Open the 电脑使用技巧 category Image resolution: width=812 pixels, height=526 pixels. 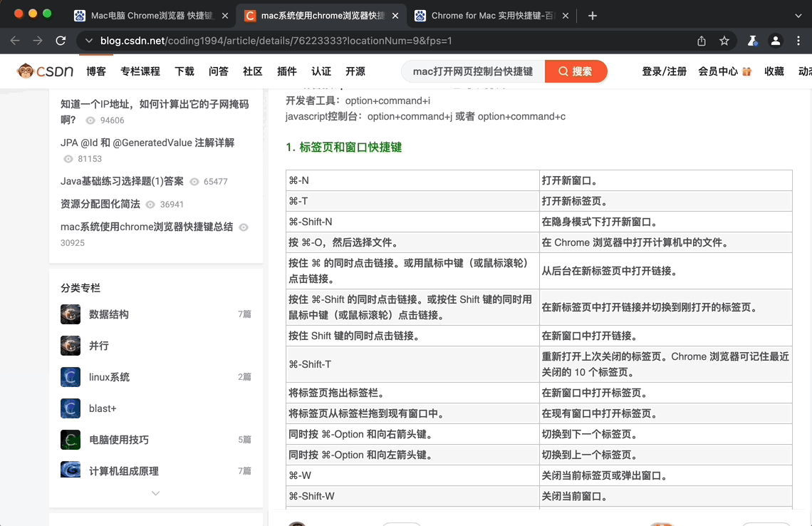(118, 440)
